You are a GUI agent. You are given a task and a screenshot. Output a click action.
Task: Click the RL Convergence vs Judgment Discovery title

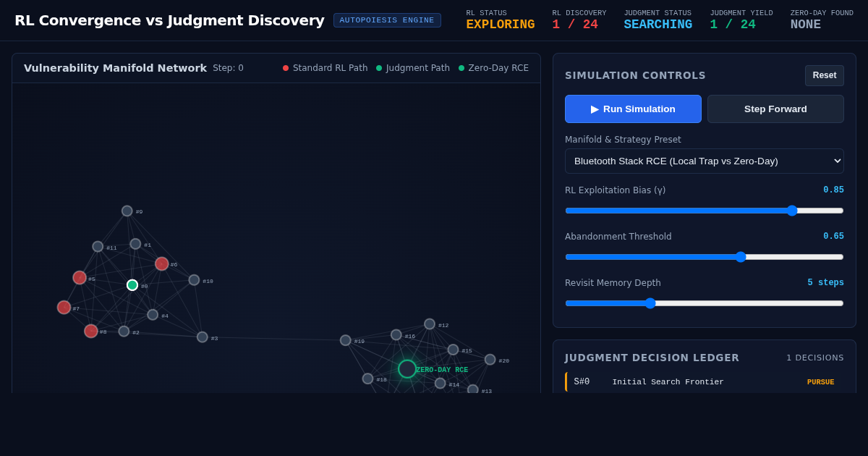169,20
